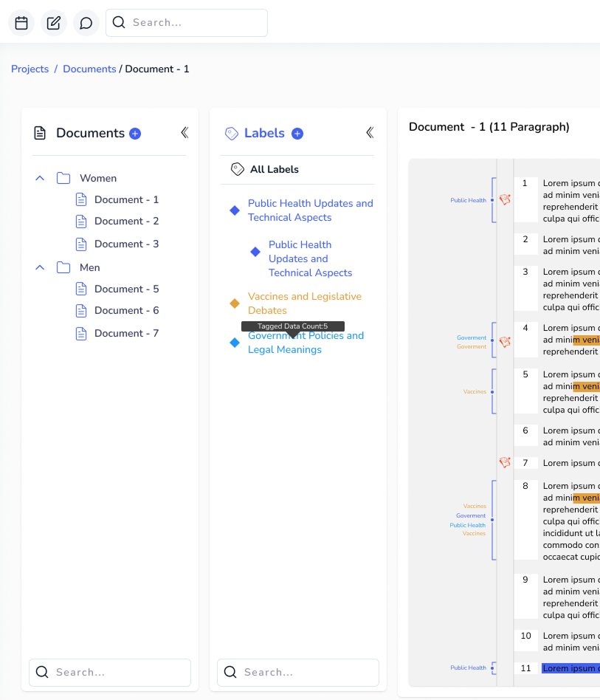
Task: Select orange Vaccines and Legislative Debates label
Action: coord(304,303)
